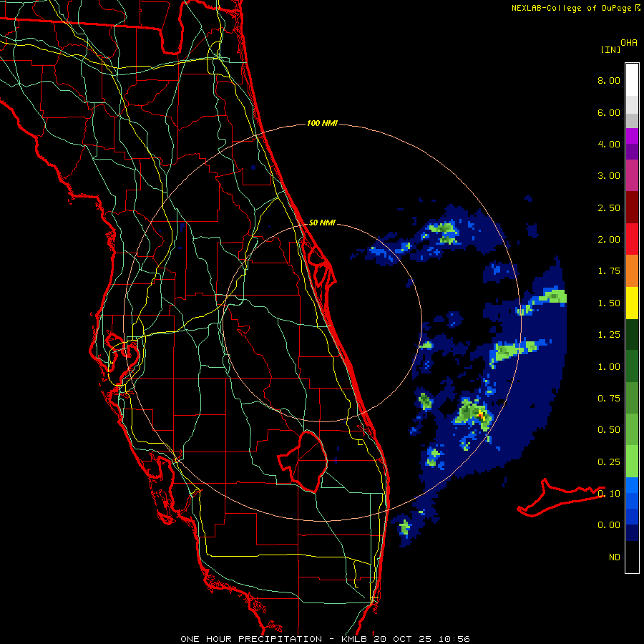Image resolution: width=644 pixels, height=644 pixels.
Task: Pick the yellow legend swatch
Action: pos(632,303)
